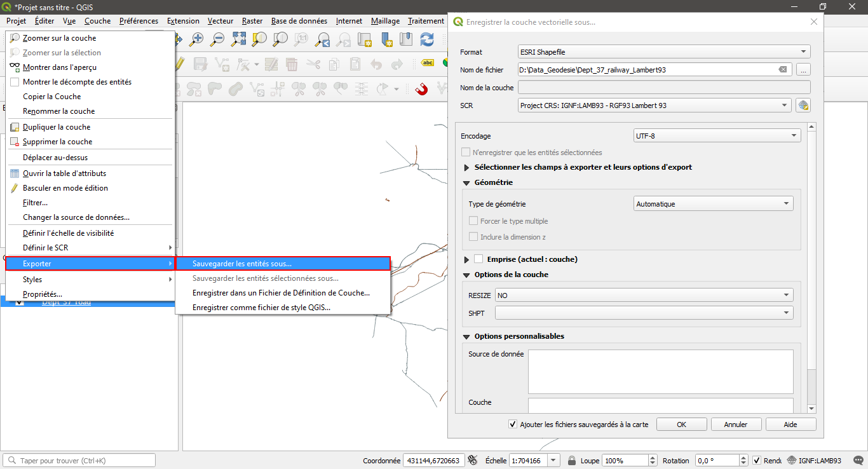868x469 pixels.
Task: Click the Toggle Editing pencil toolbar icon
Action: click(180, 64)
